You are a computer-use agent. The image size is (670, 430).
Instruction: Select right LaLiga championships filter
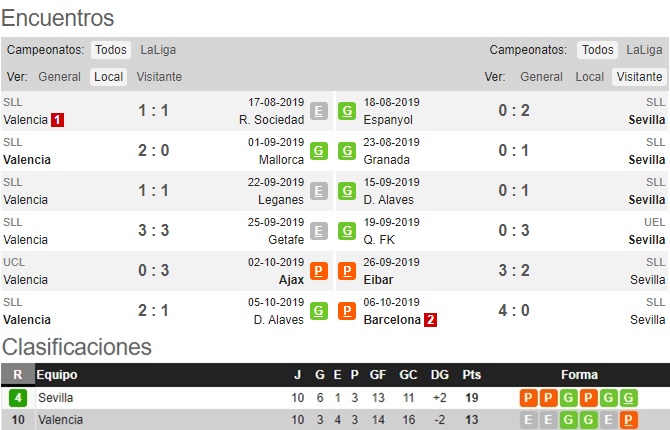644,50
